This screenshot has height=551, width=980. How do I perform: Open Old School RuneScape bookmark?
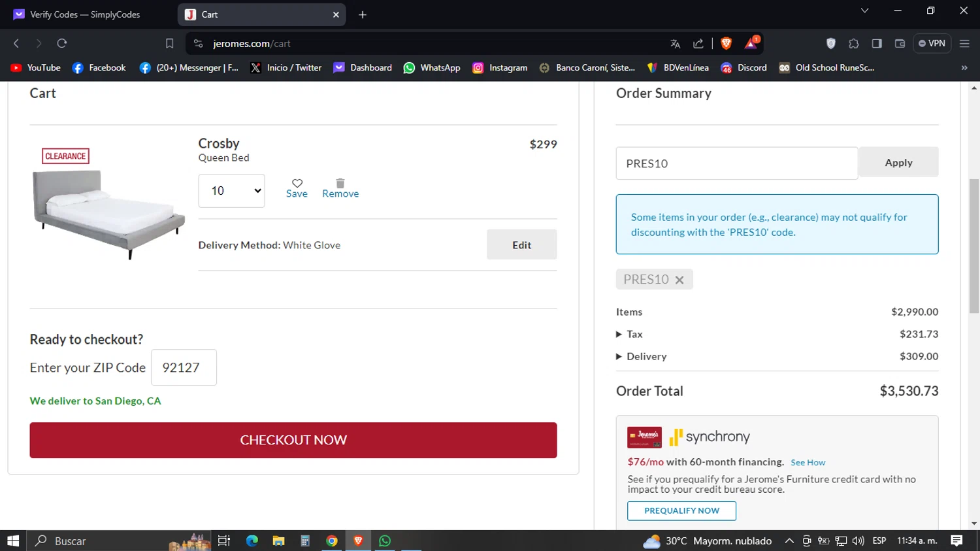pos(826,67)
